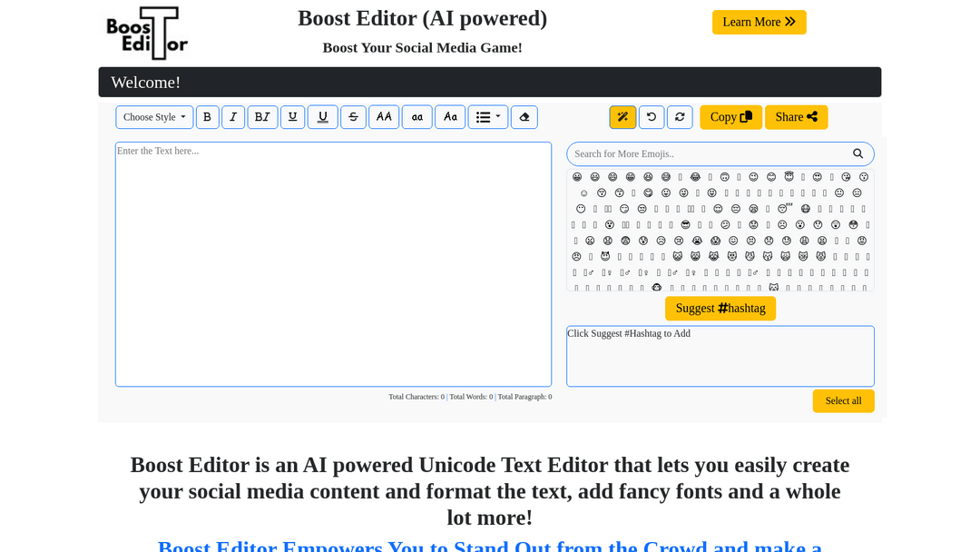Convert text to uppercase (AA)
The width and height of the screenshot is (980, 552).
pyautogui.click(x=384, y=117)
